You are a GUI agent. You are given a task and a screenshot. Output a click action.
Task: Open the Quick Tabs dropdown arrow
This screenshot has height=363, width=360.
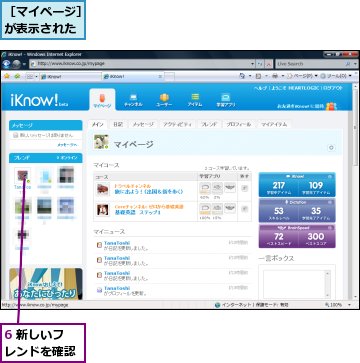click(35, 76)
